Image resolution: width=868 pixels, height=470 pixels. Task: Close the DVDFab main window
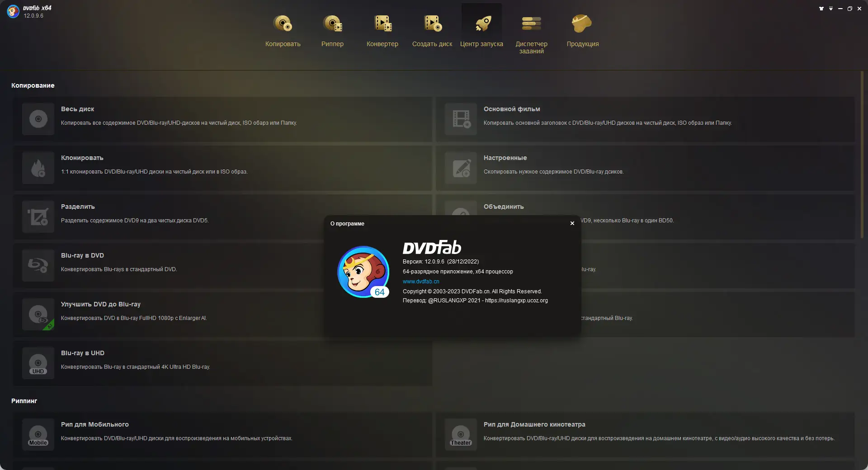pyautogui.click(x=859, y=9)
